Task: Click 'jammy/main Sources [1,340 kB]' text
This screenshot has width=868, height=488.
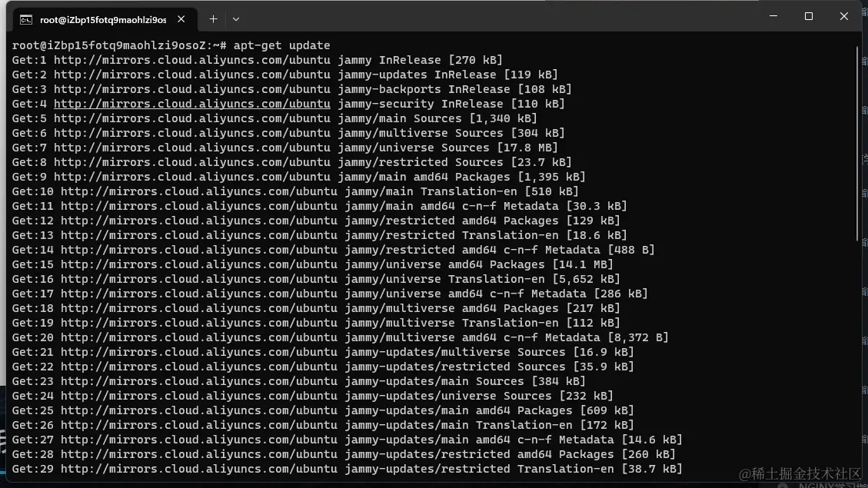Action: pyautogui.click(x=437, y=118)
